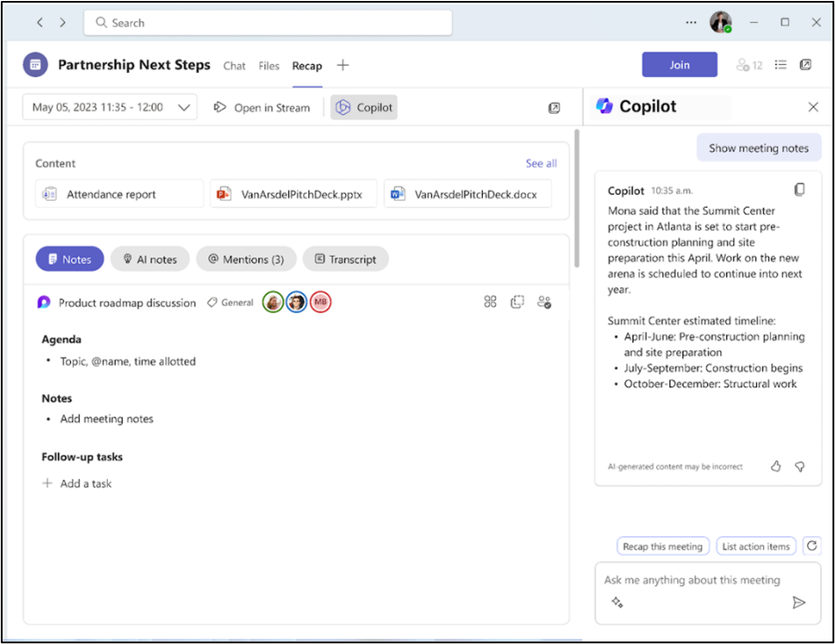Open the more options ellipsis menu
This screenshot has width=835, height=644.
691,22
